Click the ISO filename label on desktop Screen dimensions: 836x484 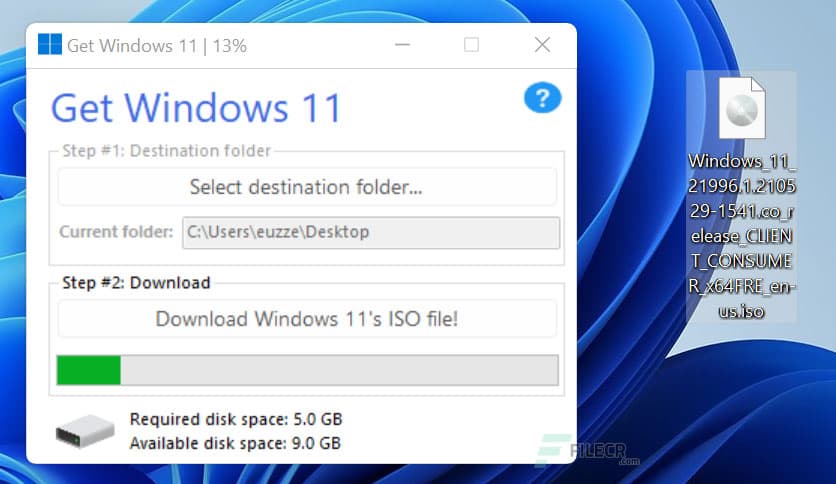tap(742, 236)
